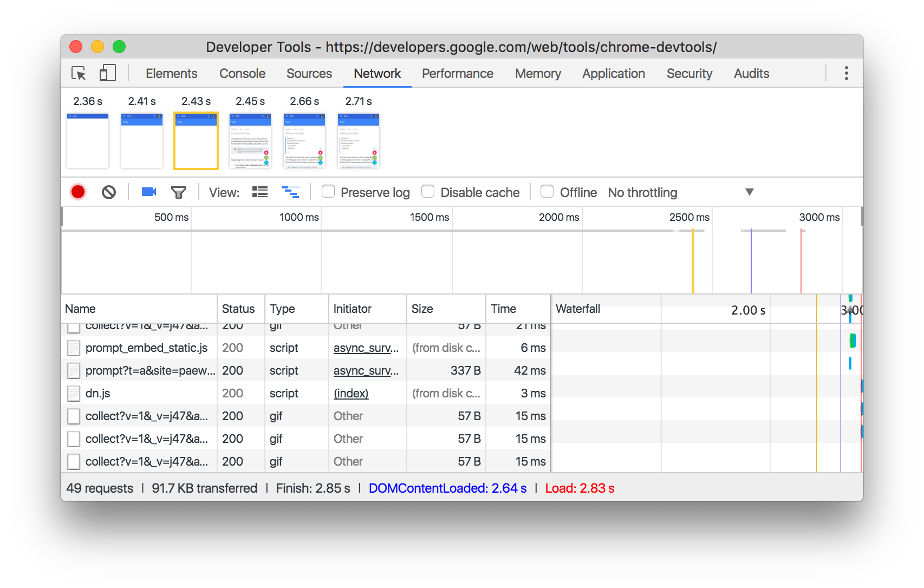Select the prompt_embed_static.js request
The image size is (924, 588).
(146, 348)
